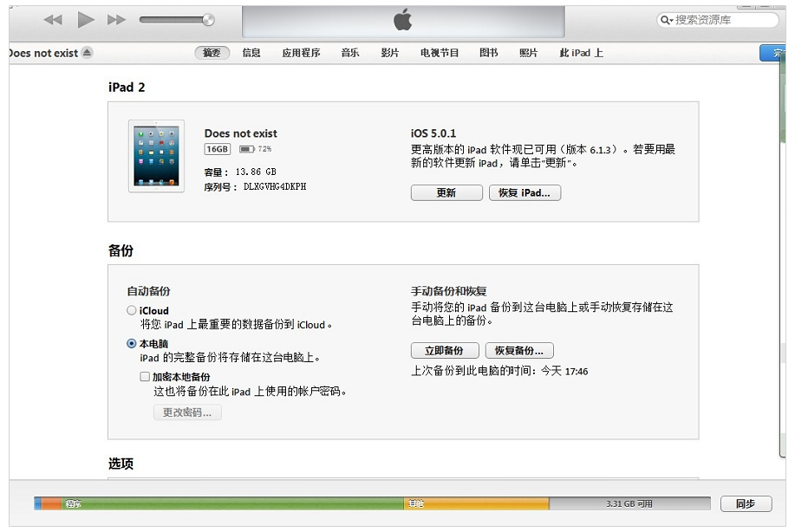Click 立即备份 to back up now
This screenshot has width=795, height=532.
click(x=445, y=351)
